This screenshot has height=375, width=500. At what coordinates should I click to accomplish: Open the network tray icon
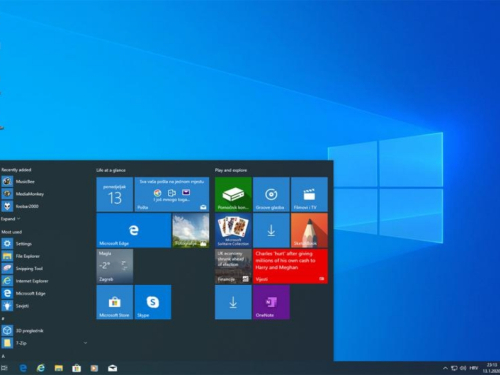coord(454,368)
